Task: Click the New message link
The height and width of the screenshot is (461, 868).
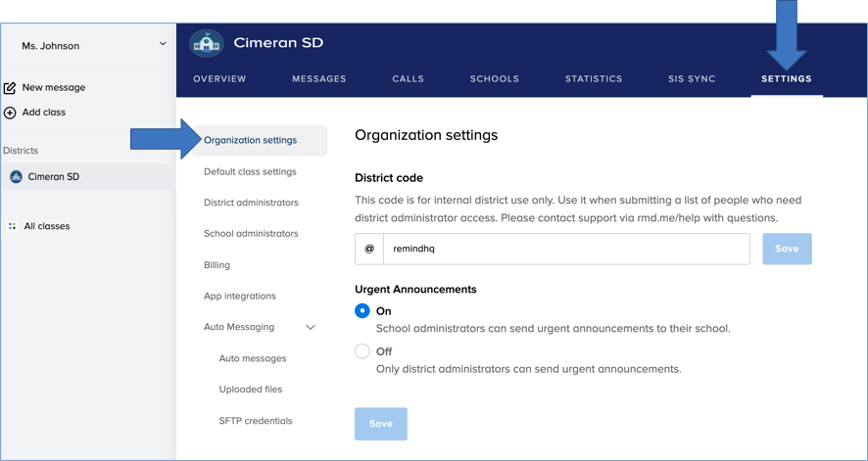Action: 54,87
